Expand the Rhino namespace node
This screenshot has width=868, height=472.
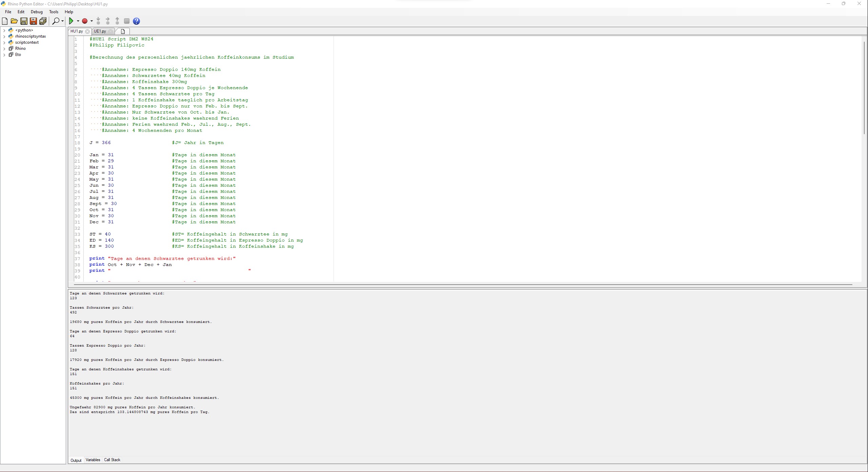tap(4, 48)
